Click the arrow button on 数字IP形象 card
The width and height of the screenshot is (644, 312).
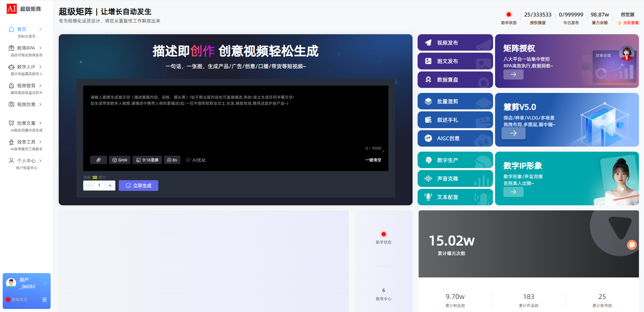point(514,192)
